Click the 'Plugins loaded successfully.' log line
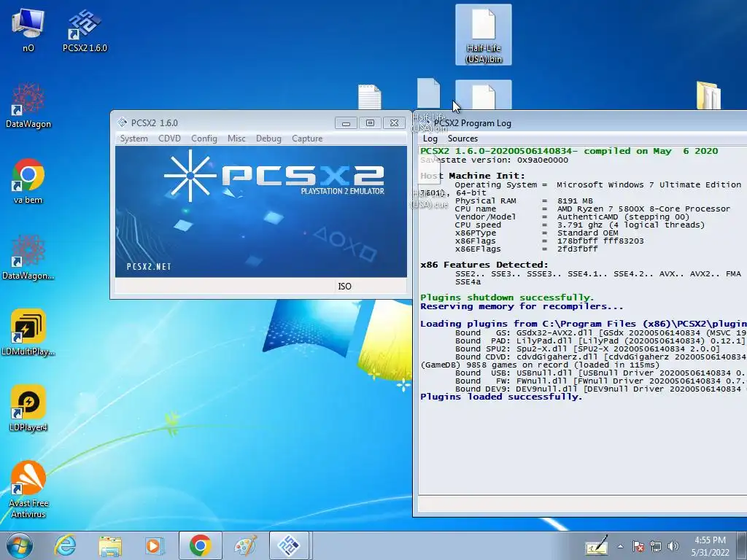747x560 pixels. (501, 397)
